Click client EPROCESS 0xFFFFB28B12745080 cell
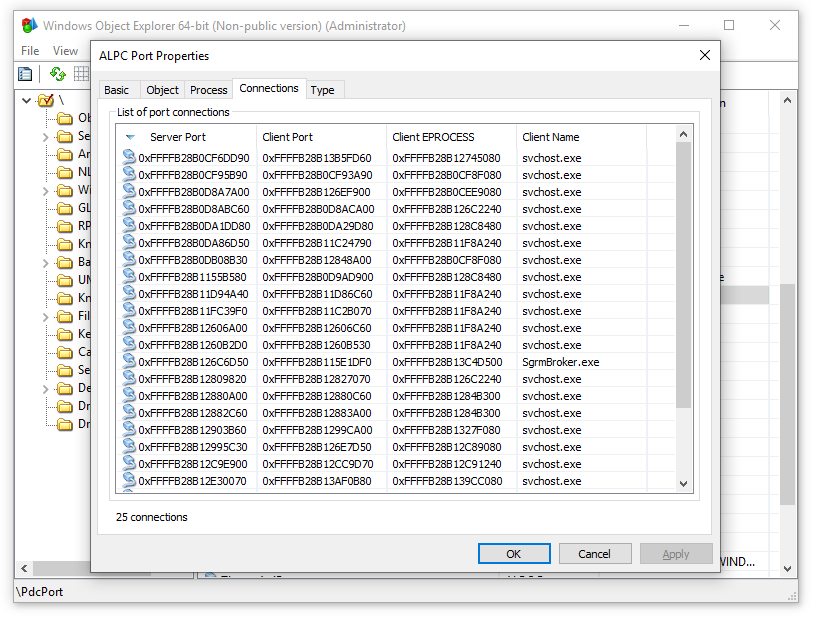 click(446, 158)
